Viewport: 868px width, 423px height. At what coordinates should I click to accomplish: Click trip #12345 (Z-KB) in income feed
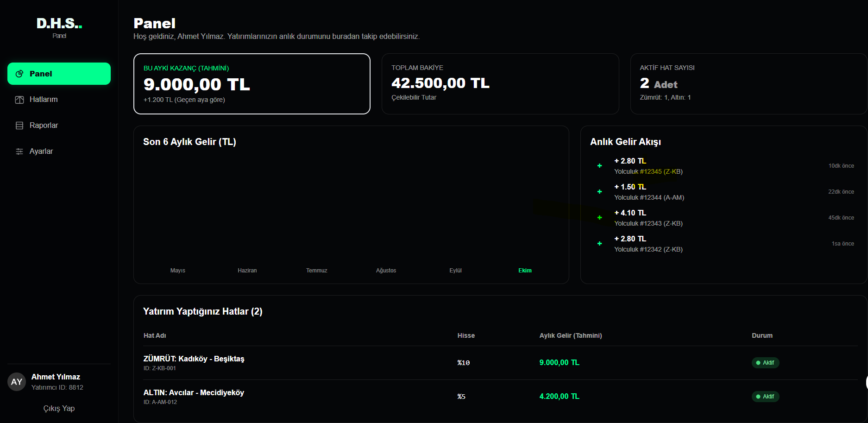(x=648, y=171)
